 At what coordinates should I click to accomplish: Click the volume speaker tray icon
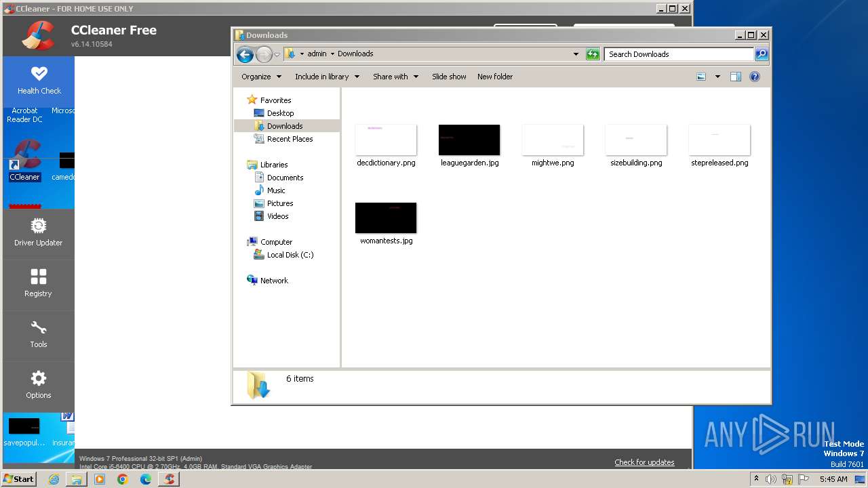click(771, 479)
